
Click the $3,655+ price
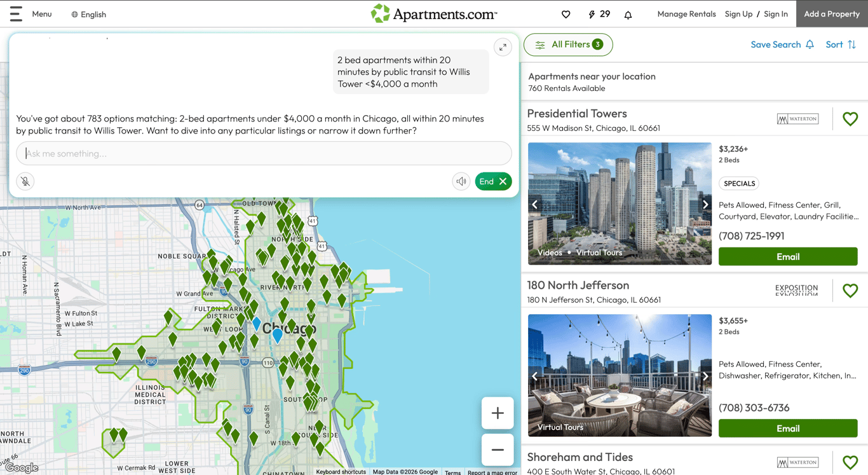(733, 320)
